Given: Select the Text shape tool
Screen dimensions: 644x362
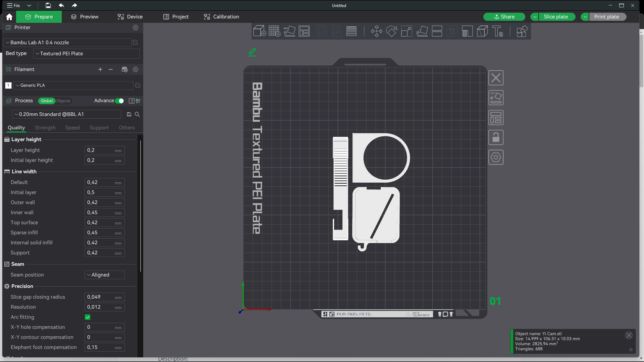Looking at the screenshot, I should [497, 31].
